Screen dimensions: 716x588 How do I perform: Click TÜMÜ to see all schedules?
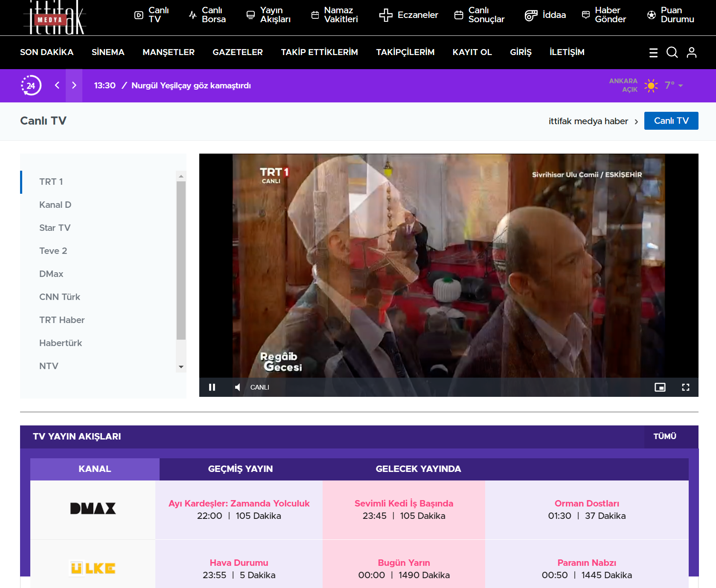[x=665, y=436]
